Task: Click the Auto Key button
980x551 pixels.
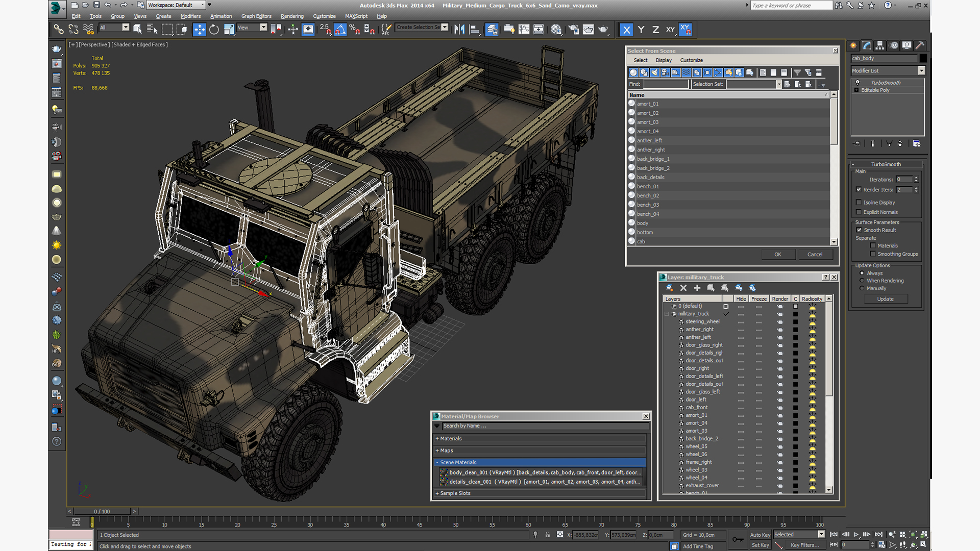Action: (759, 535)
